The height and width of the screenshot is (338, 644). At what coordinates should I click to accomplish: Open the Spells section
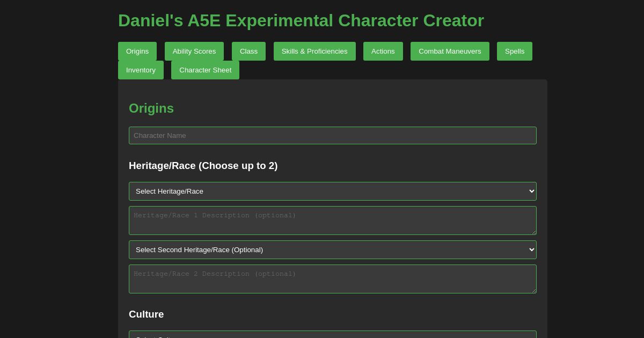coord(515,51)
